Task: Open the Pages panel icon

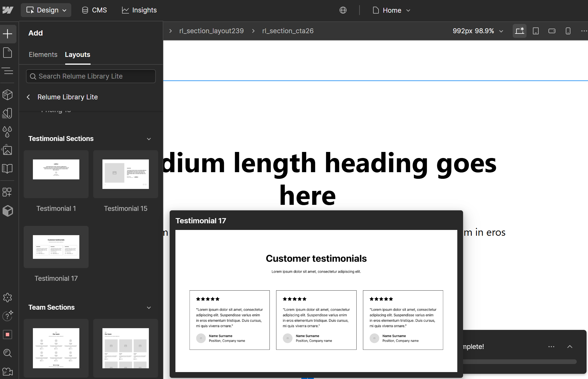Action: click(8, 53)
